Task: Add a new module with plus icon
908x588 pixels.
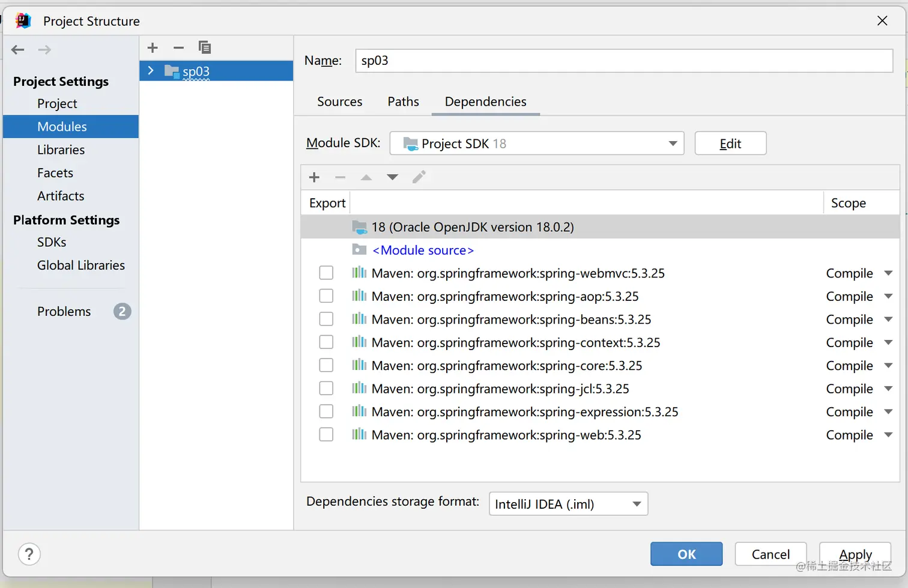Action: [x=153, y=47]
